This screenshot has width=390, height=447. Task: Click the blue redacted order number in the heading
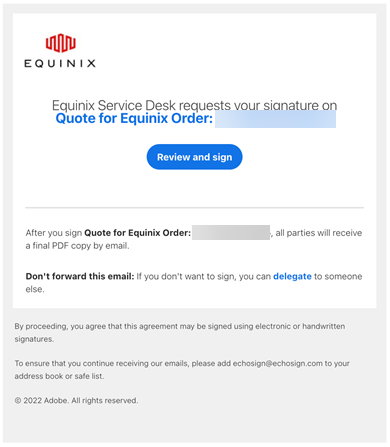click(x=275, y=119)
